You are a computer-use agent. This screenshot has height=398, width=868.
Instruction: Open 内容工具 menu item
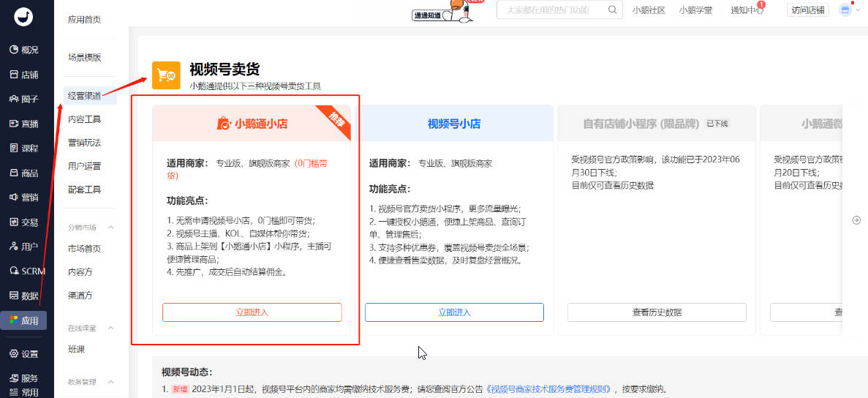click(x=84, y=119)
